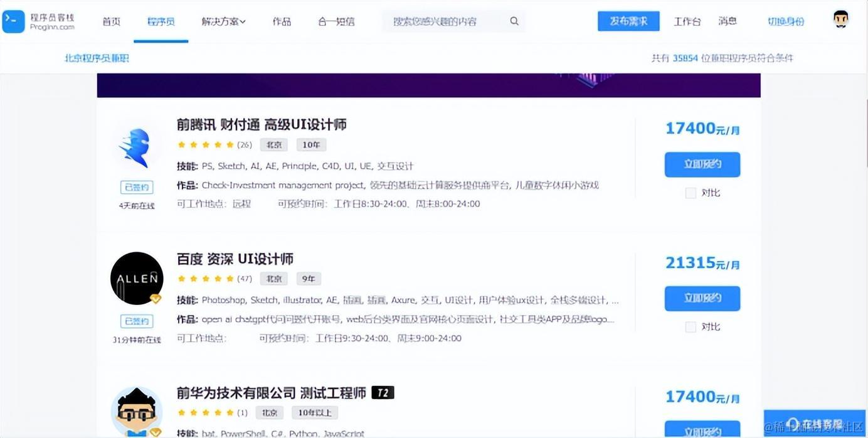Click 立即预约 for 前腾讯 designer
The height and width of the screenshot is (438, 868).
(702, 164)
